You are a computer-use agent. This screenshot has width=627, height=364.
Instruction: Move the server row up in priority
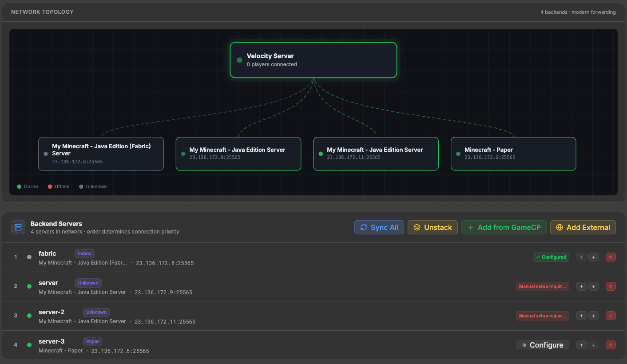point(581,286)
